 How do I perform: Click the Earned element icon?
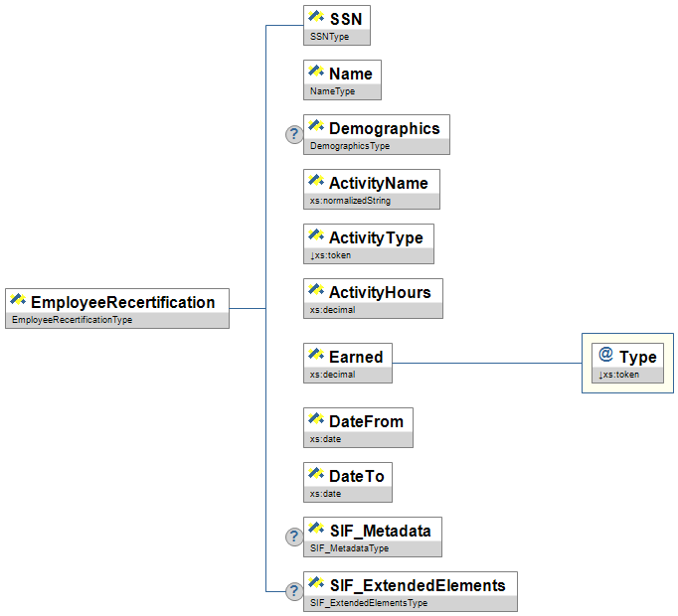click(317, 355)
